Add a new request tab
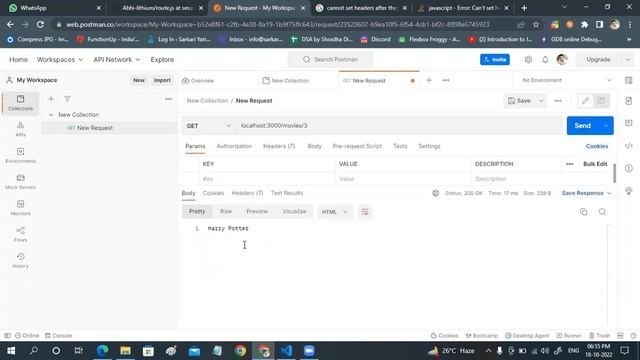The image size is (640, 360). 429,80
